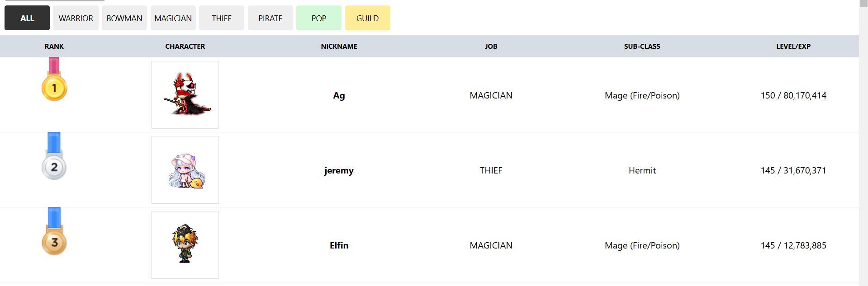Select the THIEF job filter
The image size is (868, 286).
pyautogui.click(x=222, y=18)
